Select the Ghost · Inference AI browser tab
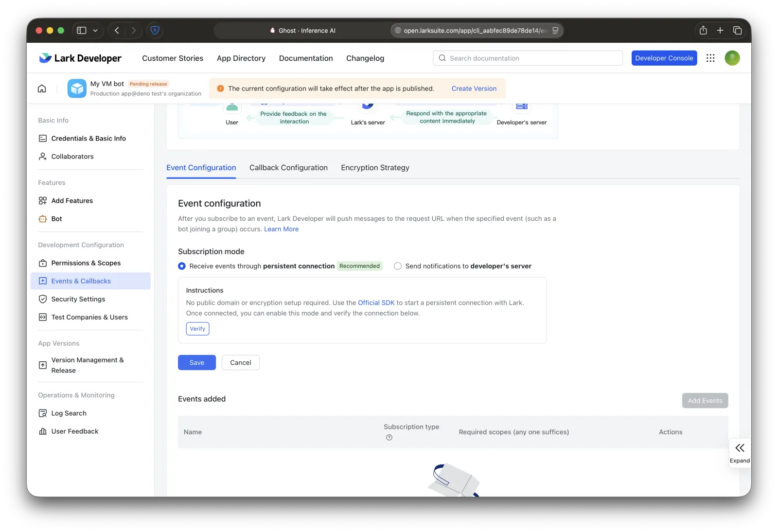This screenshot has width=778, height=532. pos(302,31)
